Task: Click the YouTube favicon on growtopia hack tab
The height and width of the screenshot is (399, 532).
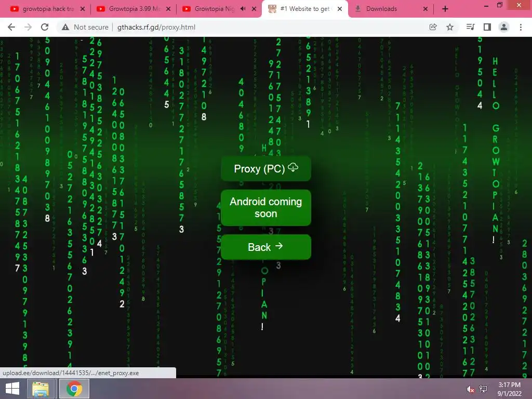Action: coord(15,9)
